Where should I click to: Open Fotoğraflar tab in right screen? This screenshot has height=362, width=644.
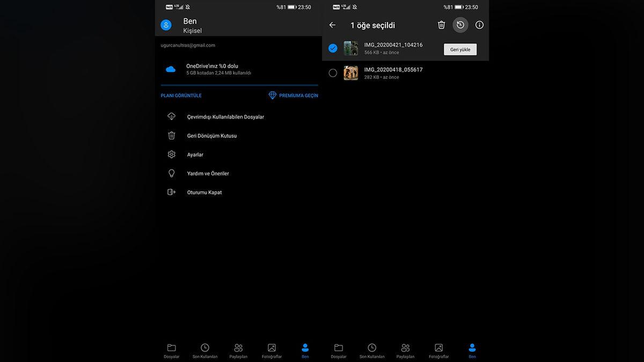[438, 351]
